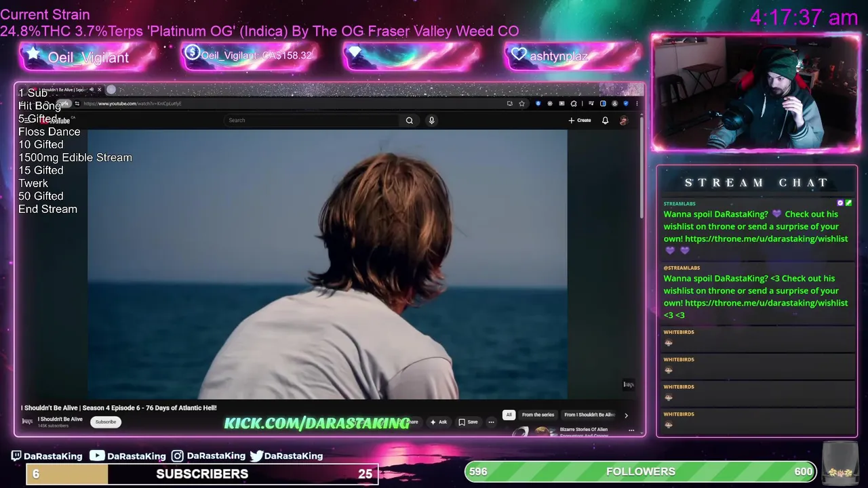Click the Ask button under the video
The image size is (868, 488).
(x=439, y=422)
